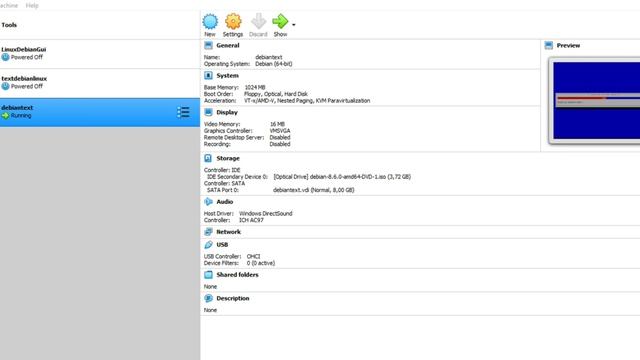The image size is (640, 360).
Task: Open the General section heading link
Action: coord(228,45)
